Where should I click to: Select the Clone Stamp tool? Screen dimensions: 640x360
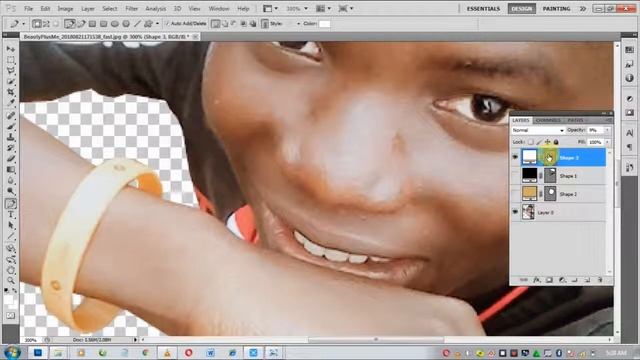(x=11, y=137)
